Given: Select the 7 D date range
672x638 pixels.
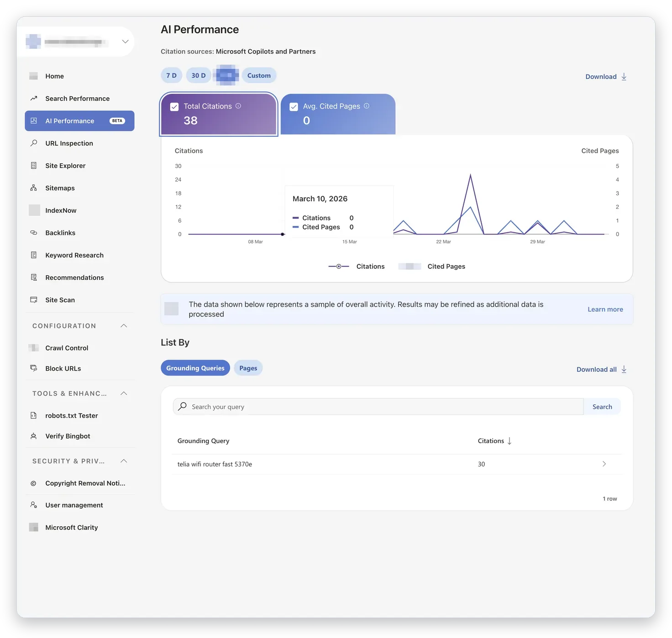Looking at the screenshot, I should click(x=171, y=75).
